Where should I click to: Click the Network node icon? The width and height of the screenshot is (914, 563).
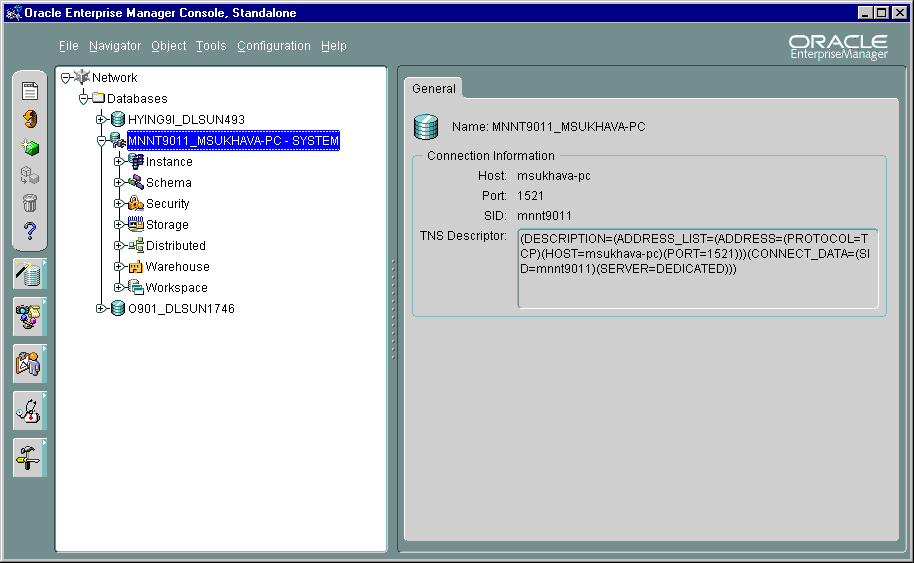82,77
